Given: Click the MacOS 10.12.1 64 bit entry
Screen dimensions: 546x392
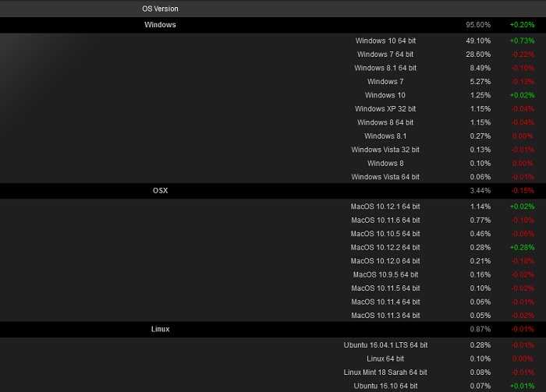Looking at the screenshot, I should (x=385, y=207).
